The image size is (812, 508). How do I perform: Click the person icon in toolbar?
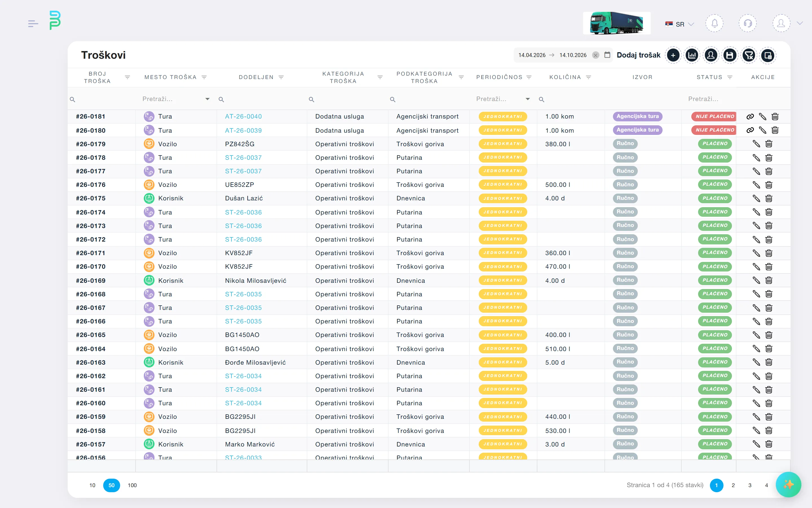pyautogui.click(x=711, y=55)
